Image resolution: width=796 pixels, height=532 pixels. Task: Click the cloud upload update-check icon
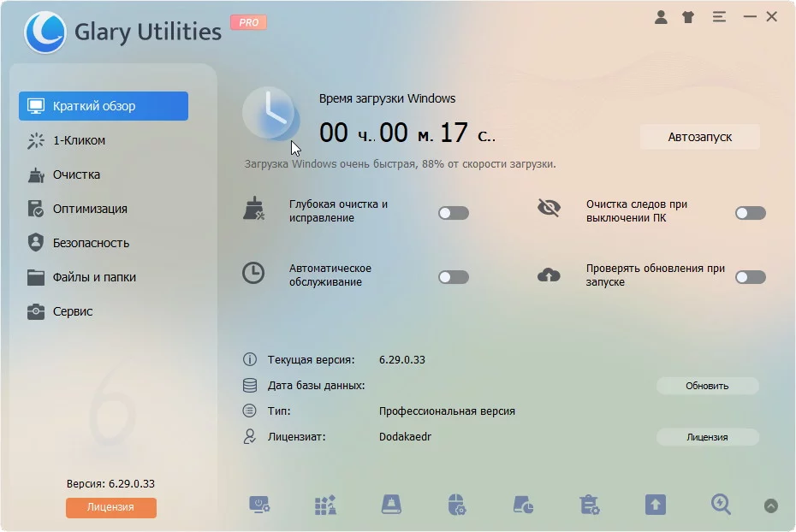tap(549, 275)
